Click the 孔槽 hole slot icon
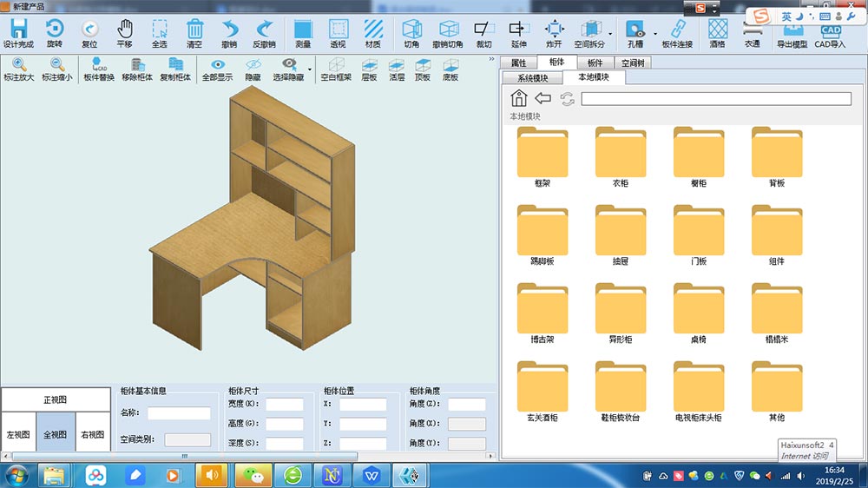This screenshot has width=868, height=488. click(635, 29)
